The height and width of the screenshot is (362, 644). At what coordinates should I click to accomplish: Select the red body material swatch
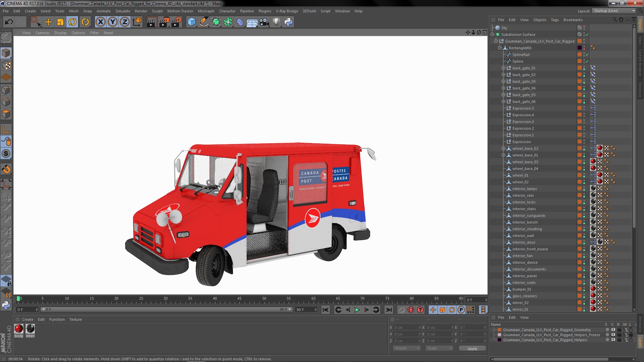pyautogui.click(x=19, y=329)
